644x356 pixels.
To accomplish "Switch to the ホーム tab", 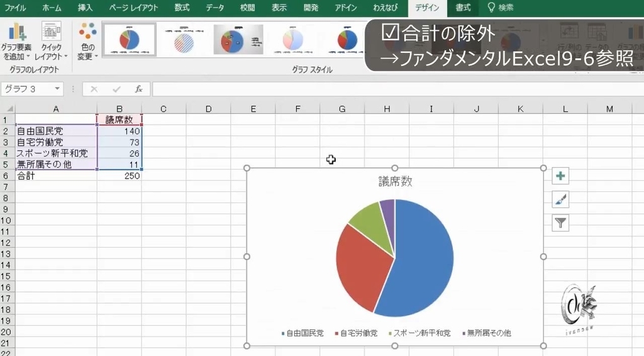I will [x=52, y=8].
